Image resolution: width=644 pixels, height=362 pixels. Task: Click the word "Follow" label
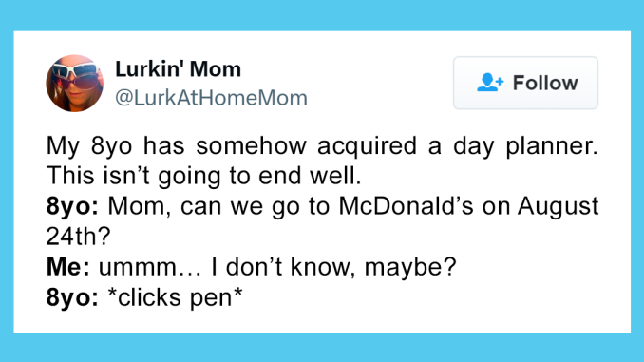tap(545, 83)
